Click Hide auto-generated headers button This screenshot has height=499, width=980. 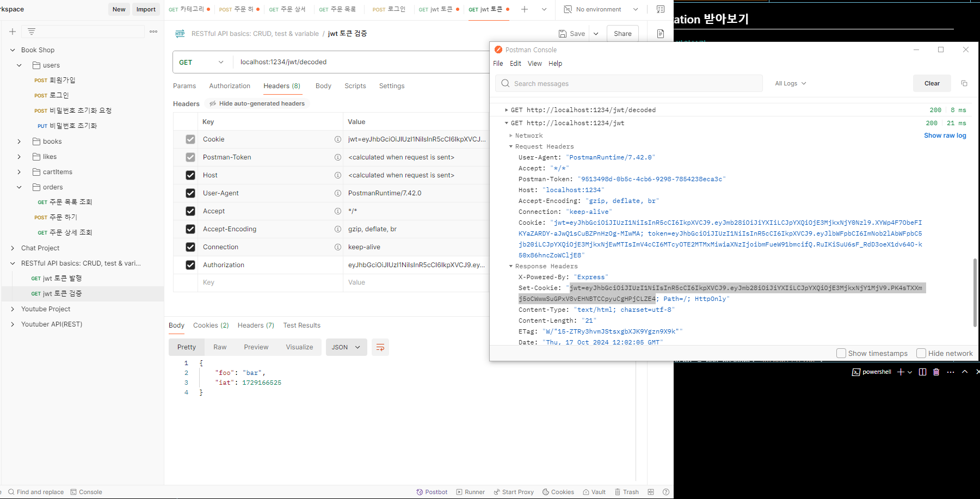click(257, 103)
